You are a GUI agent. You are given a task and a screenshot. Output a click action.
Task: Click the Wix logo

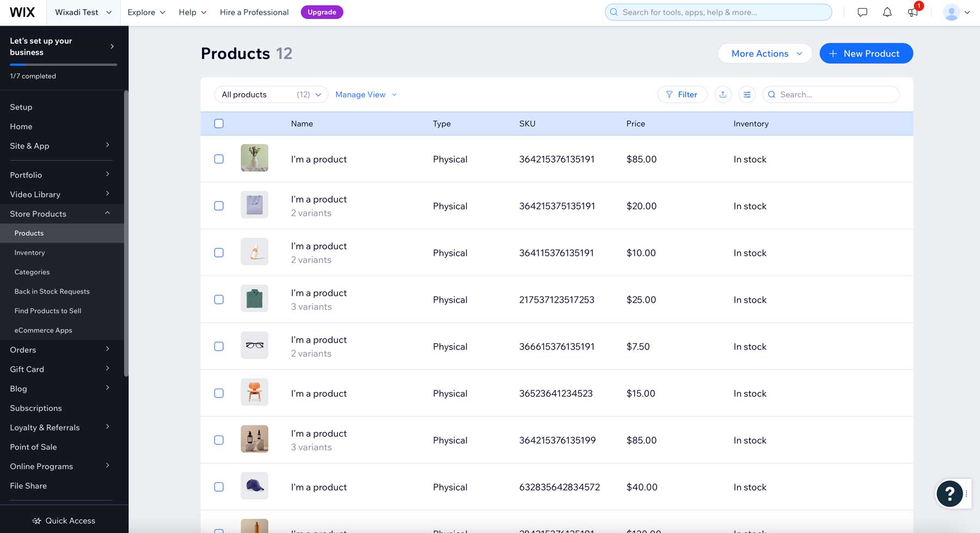coord(22,12)
